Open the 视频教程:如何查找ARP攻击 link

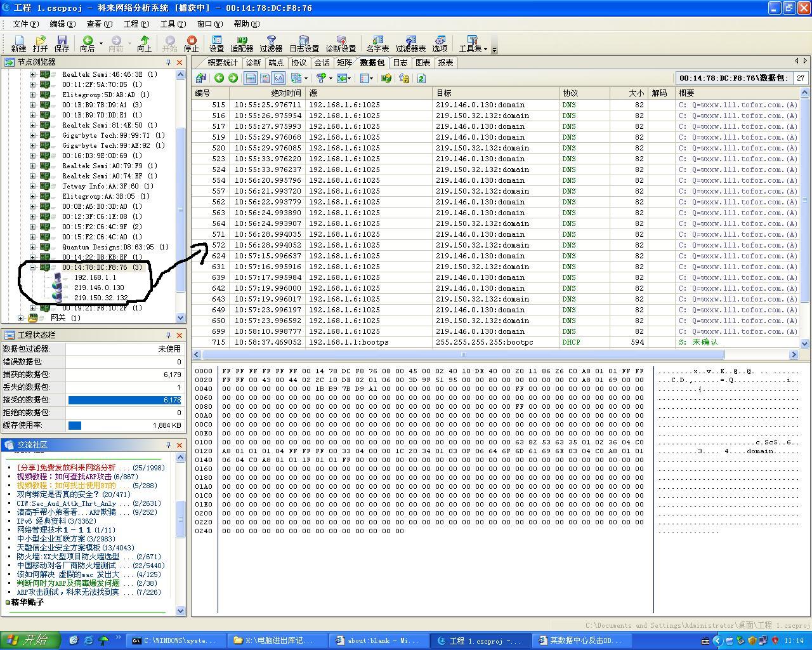pyautogui.click(x=63, y=477)
